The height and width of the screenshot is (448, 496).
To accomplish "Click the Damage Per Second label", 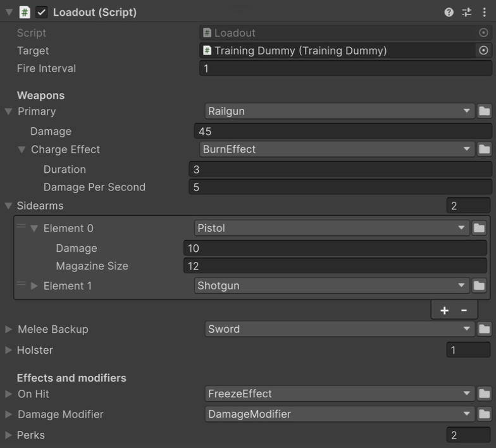I will tap(95, 187).
